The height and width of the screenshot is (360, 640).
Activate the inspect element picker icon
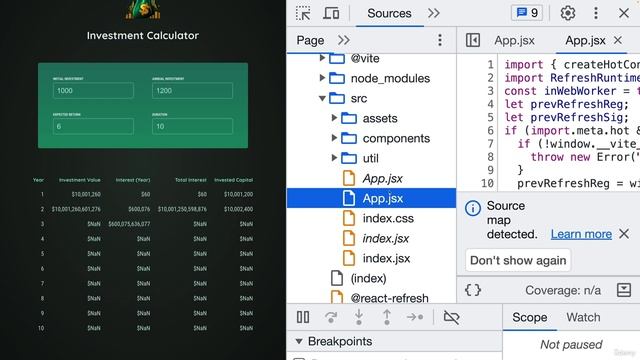click(303, 13)
